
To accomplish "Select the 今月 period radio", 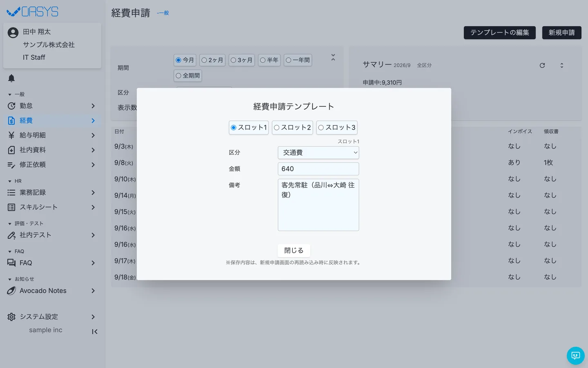I will [178, 60].
